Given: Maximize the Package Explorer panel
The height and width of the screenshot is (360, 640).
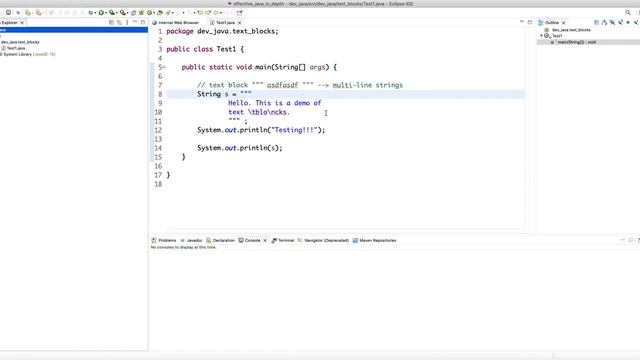Looking at the screenshot, I should click(x=143, y=22).
